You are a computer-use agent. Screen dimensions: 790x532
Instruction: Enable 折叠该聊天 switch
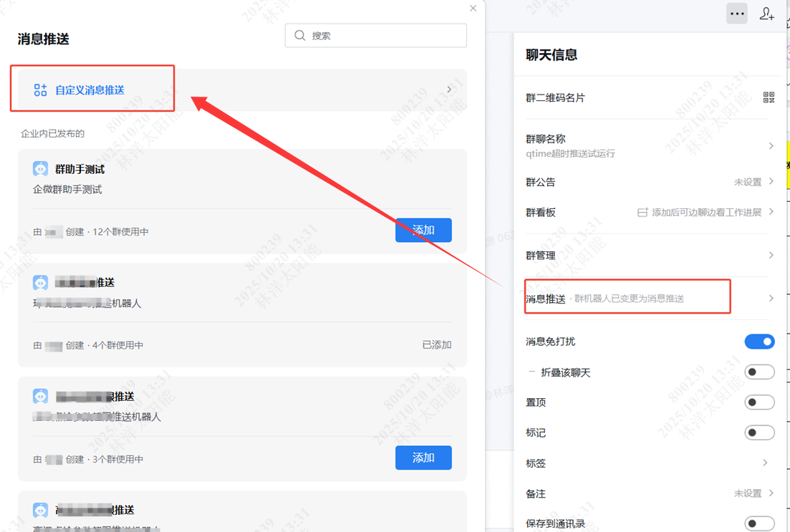pos(759,372)
